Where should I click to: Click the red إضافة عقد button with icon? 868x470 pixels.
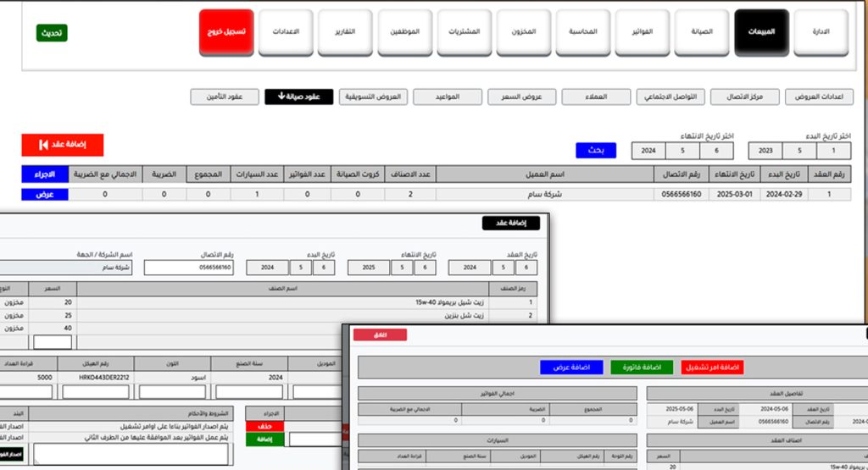(x=62, y=145)
